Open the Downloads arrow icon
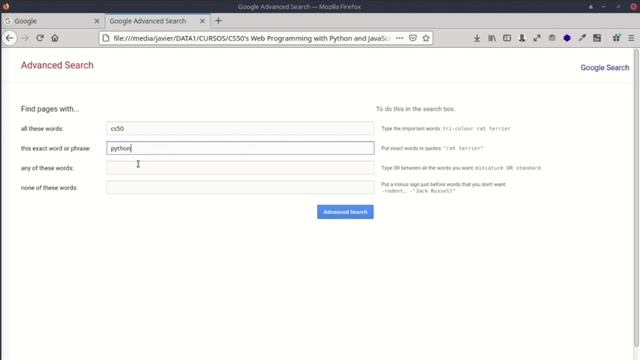The width and height of the screenshot is (640, 360). coord(477,38)
